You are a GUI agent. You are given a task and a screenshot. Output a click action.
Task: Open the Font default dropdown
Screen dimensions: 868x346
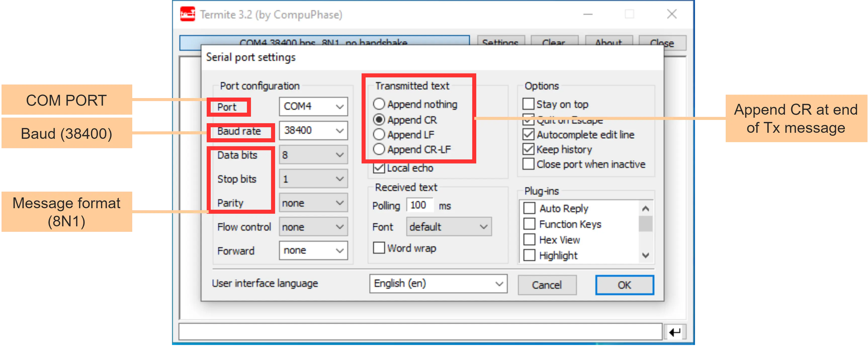(449, 227)
